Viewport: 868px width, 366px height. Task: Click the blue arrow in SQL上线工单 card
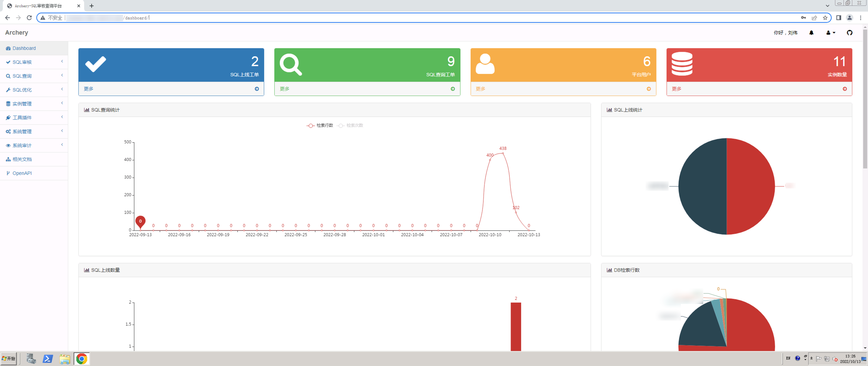pos(257,89)
